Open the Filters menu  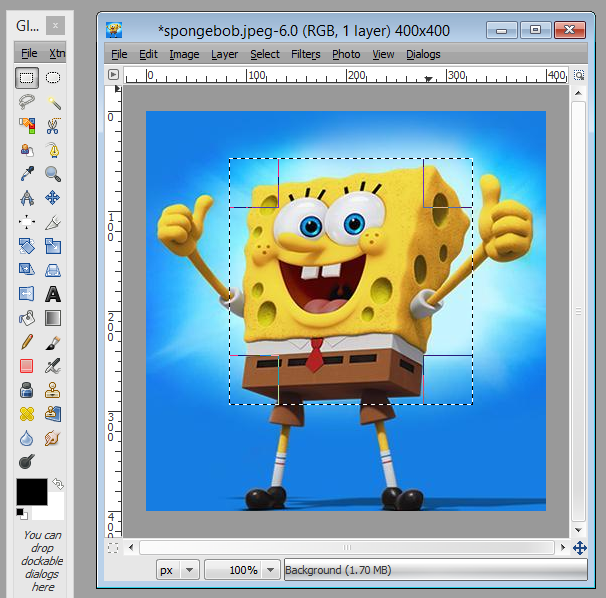(305, 54)
